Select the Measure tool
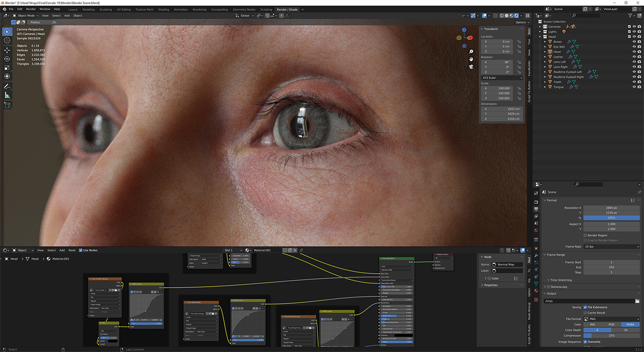Viewport: 644px width, 352px height. click(7, 95)
